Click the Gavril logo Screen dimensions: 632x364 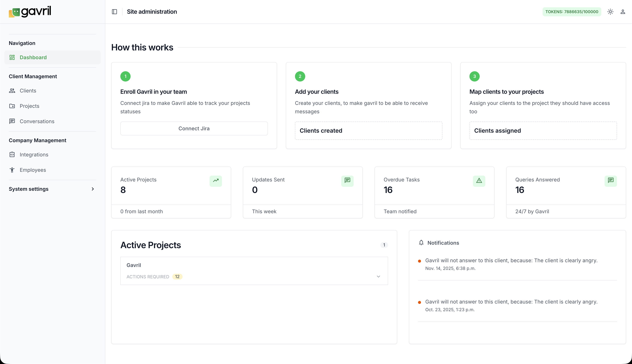tap(30, 12)
